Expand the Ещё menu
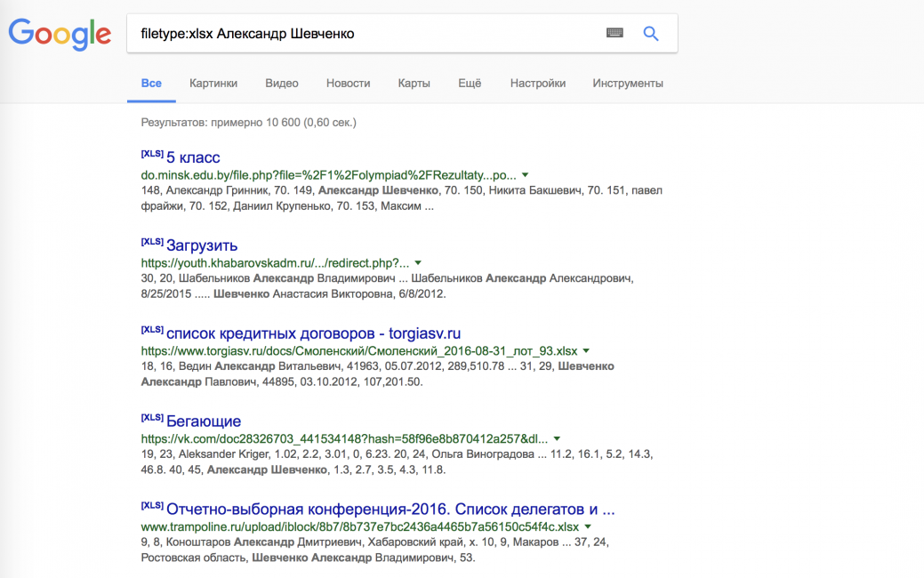Screen dimensions: 924x578 pyautogui.click(x=470, y=84)
